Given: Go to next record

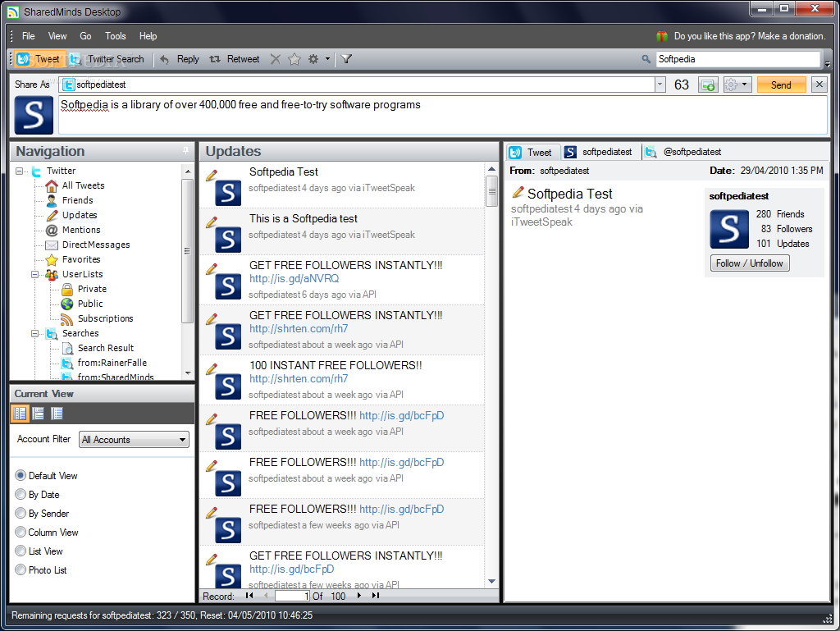Looking at the screenshot, I should pyautogui.click(x=359, y=596).
